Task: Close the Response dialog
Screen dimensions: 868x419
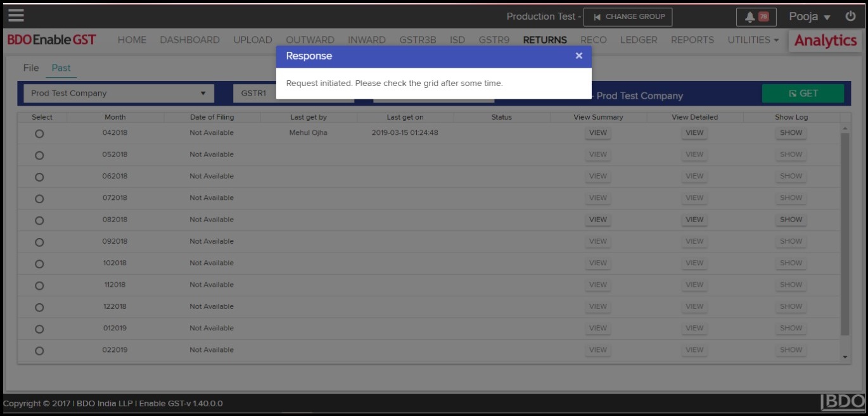Action: (x=578, y=56)
